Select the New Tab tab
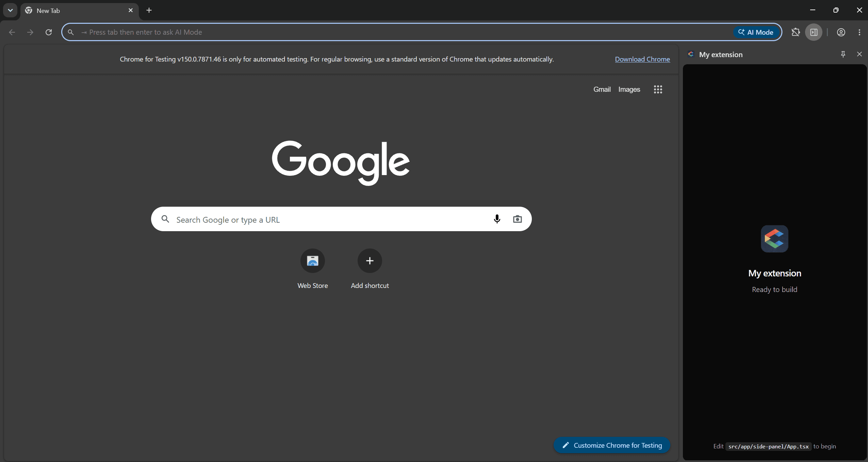Viewport: 868px width, 462px height. tap(80, 11)
